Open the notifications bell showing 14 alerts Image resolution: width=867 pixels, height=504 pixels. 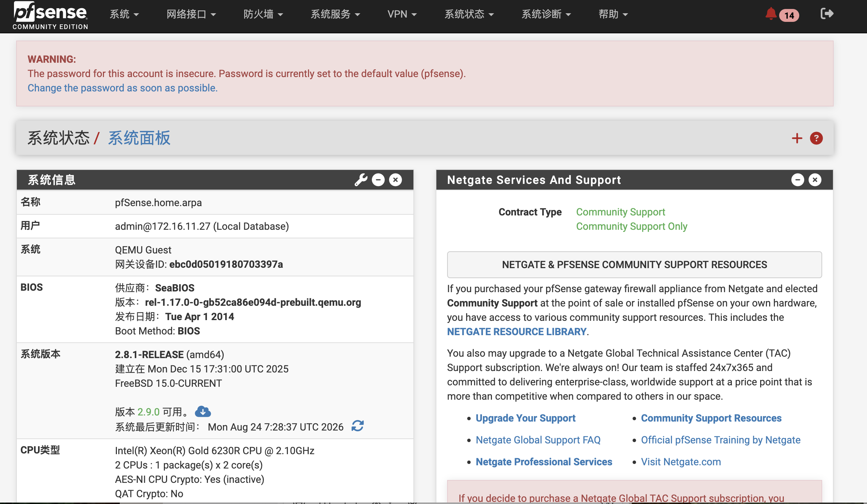pyautogui.click(x=781, y=14)
